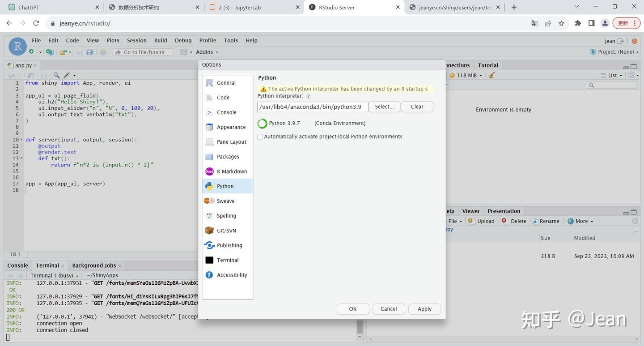Open Git/SVN settings in options sidebar
This screenshot has height=346, width=644.
[227, 231]
